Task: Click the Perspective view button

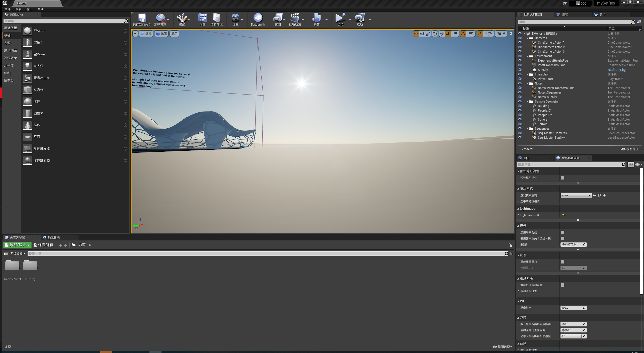Action: 146,34
